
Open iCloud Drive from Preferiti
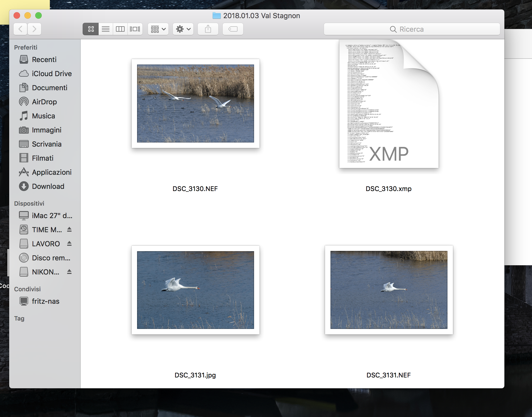(51, 74)
